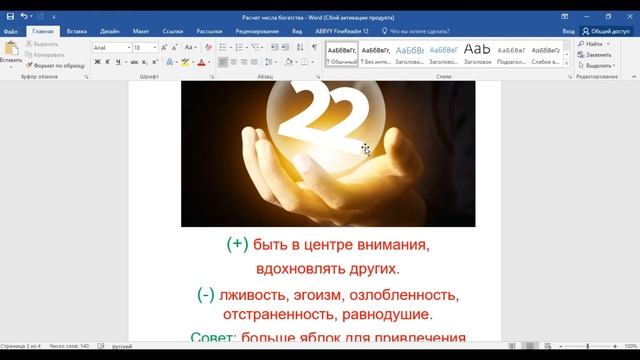Click the Save icon in quick access toolbar

(x=10, y=16)
